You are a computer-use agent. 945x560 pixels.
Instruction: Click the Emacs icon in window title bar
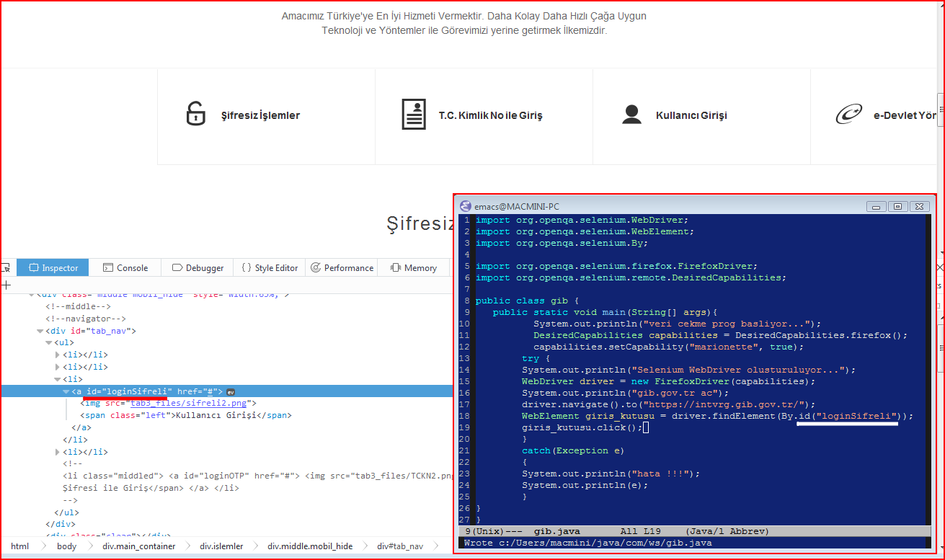466,206
